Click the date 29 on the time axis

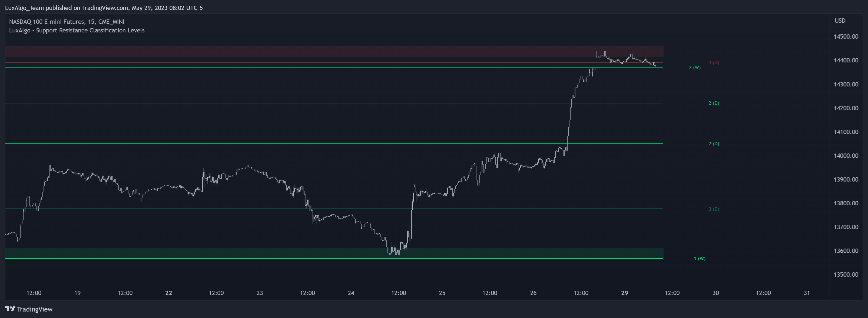[624, 293]
